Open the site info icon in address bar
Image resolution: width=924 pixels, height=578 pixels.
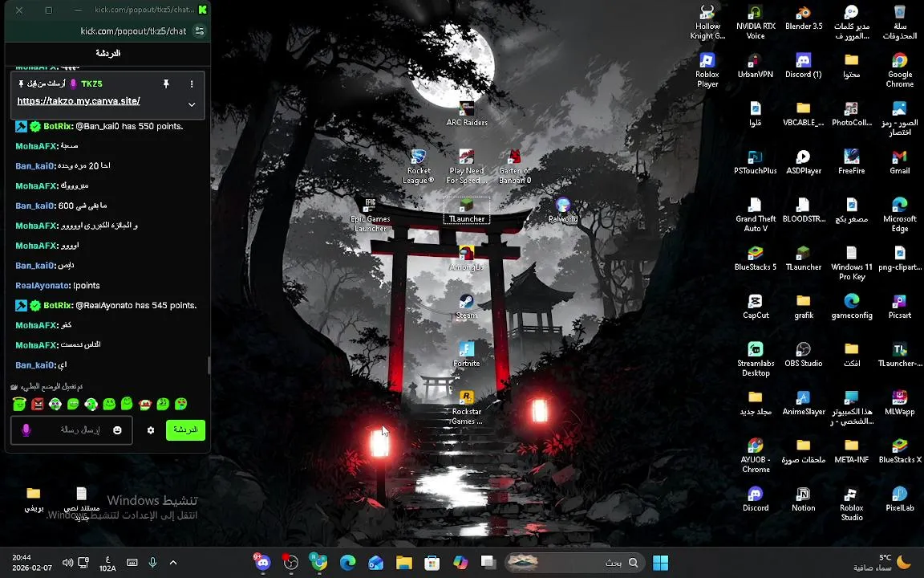tap(199, 31)
